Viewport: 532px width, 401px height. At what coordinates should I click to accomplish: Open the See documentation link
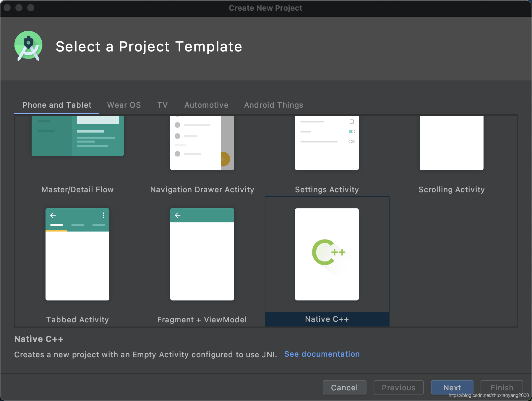322,354
